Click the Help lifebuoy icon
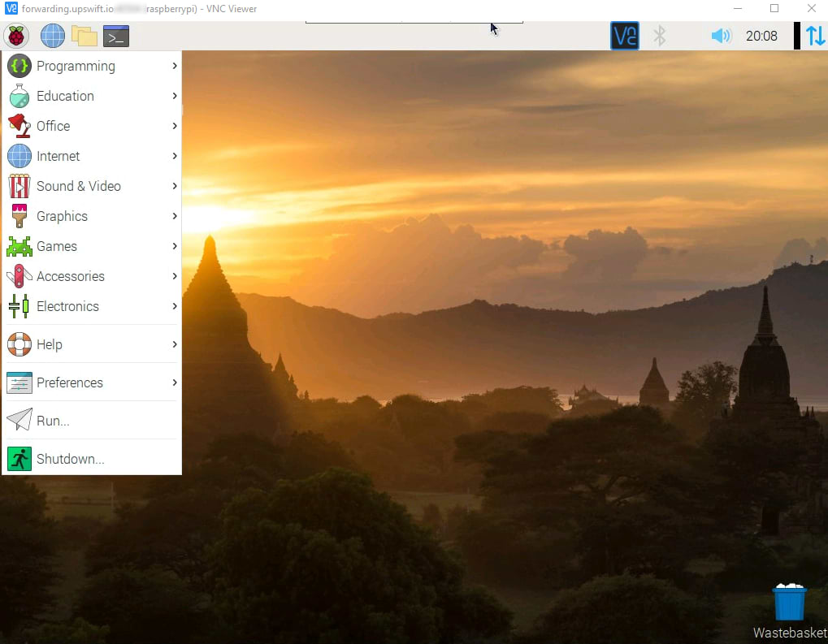Image resolution: width=828 pixels, height=644 pixels. (x=19, y=344)
